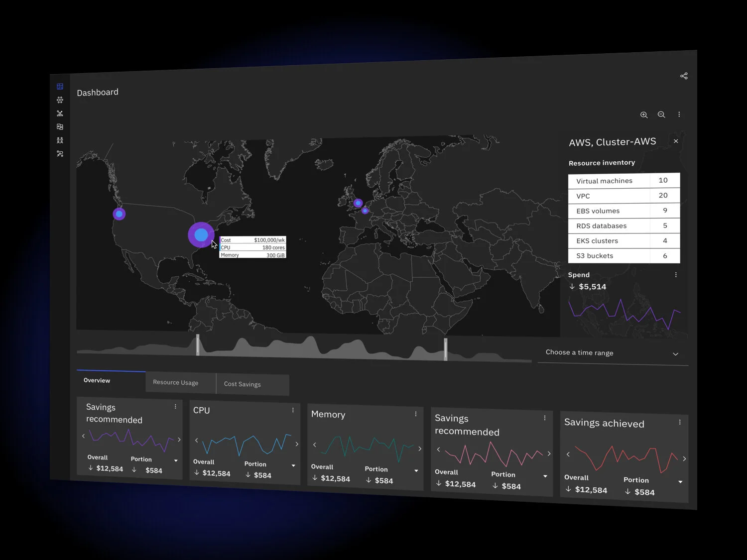Open the map overflow menu
Screen dimensions: 747x560
pos(679,114)
